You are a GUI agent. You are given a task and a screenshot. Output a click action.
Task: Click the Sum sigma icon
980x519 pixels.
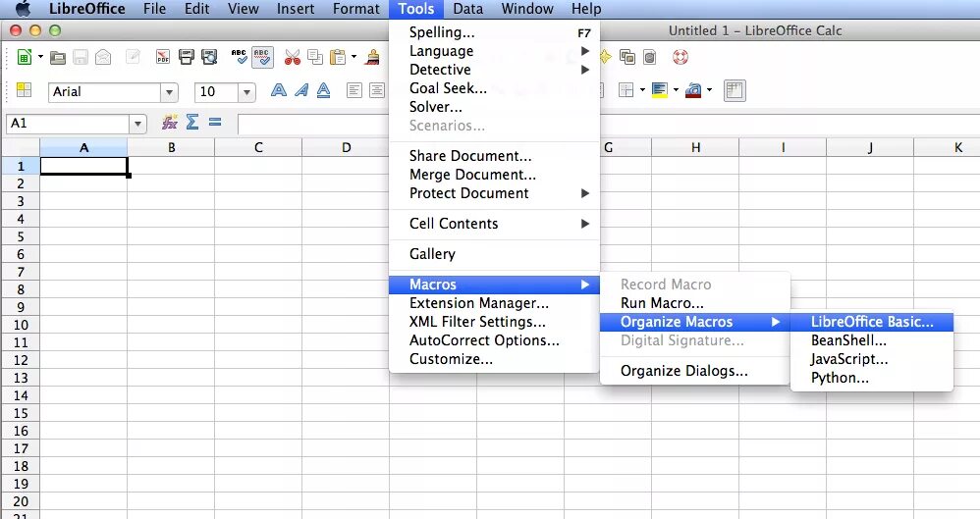pos(192,122)
